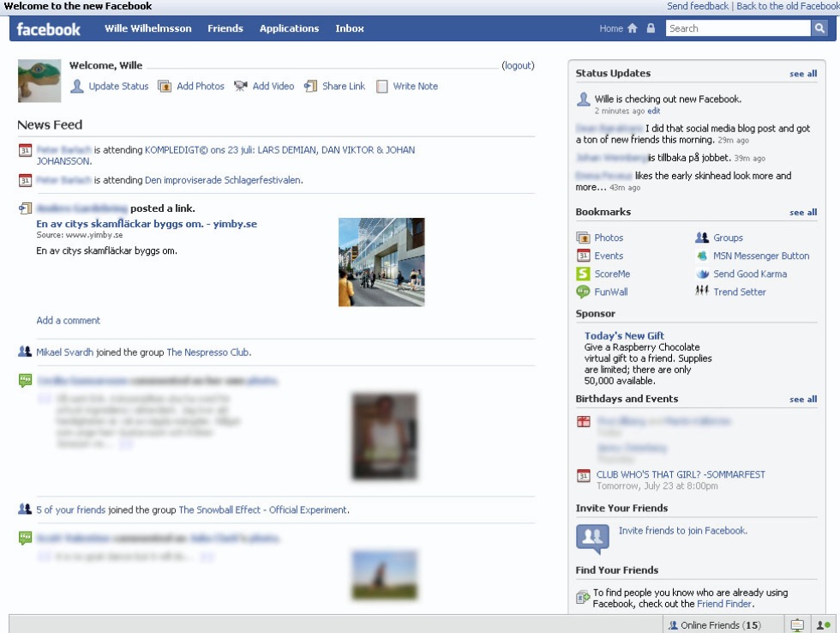Click the group icon beside Mikael Svardh story
Viewport: 840px width, 633px height.
pos(25,352)
